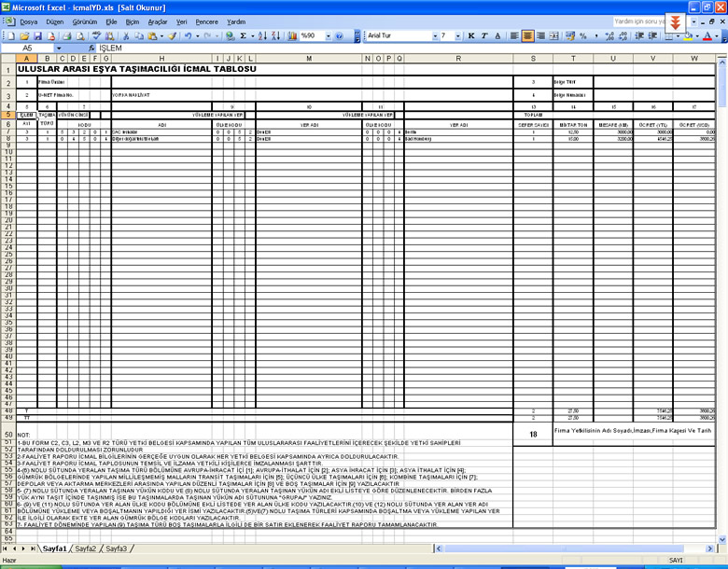Screen dimensions: 728x569
Task: Increase decimal places
Action: click(609, 35)
